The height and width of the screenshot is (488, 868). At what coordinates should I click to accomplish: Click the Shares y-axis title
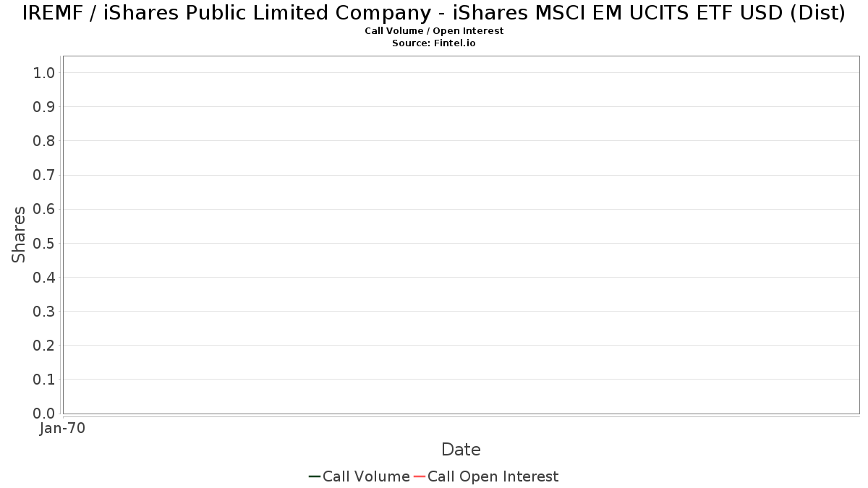19,234
